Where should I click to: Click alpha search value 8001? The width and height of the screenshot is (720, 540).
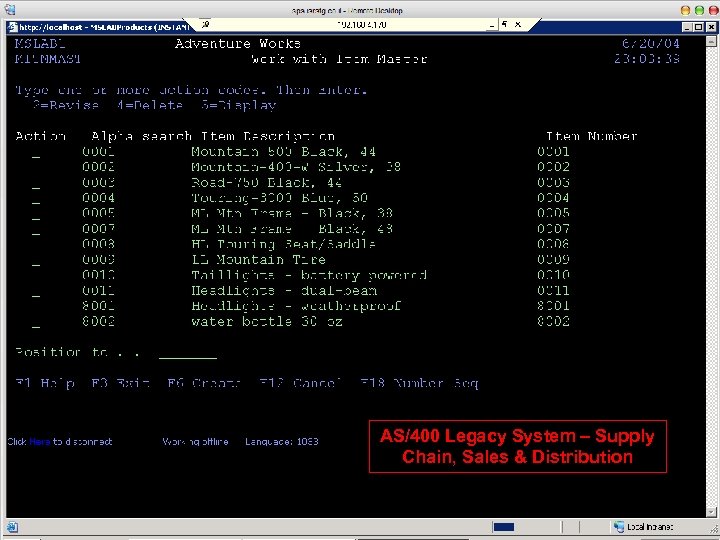click(98, 306)
